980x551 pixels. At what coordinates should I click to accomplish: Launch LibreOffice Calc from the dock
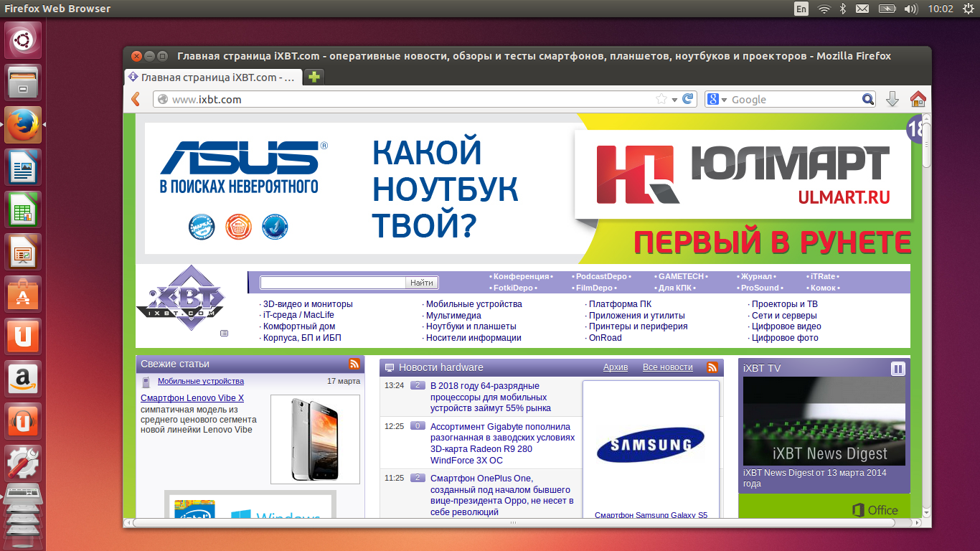coord(24,209)
